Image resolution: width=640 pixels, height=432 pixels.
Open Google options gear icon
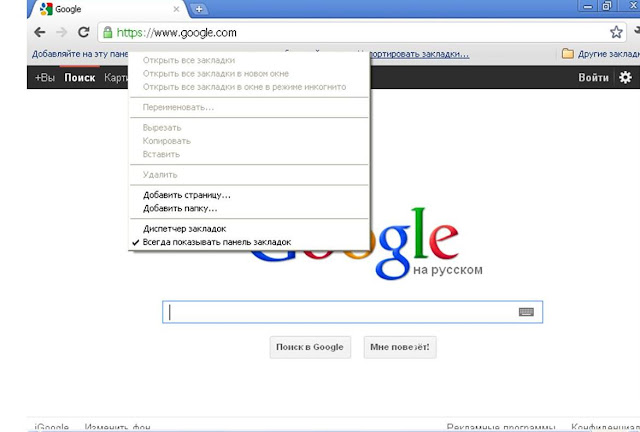click(x=625, y=77)
